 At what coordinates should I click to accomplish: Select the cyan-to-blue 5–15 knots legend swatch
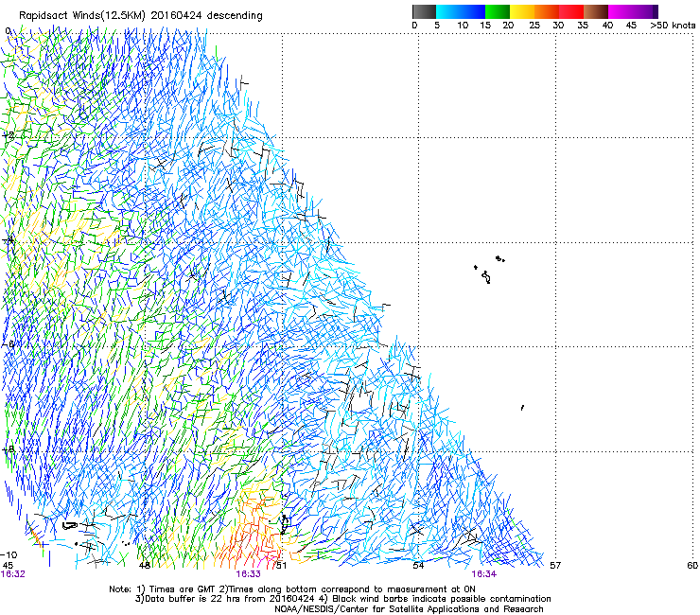[x=461, y=11]
